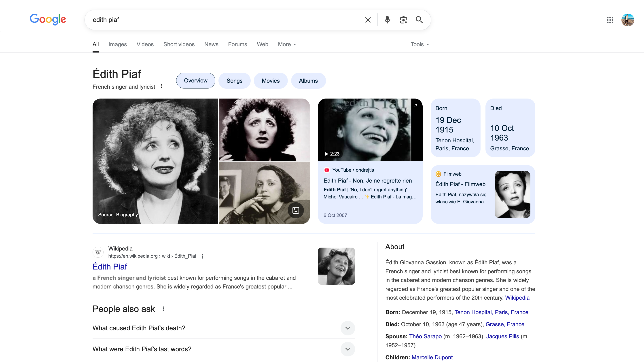Open the Filmweb portrait thumbnail
This screenshot has height=362, width=644.
(512, 195)
